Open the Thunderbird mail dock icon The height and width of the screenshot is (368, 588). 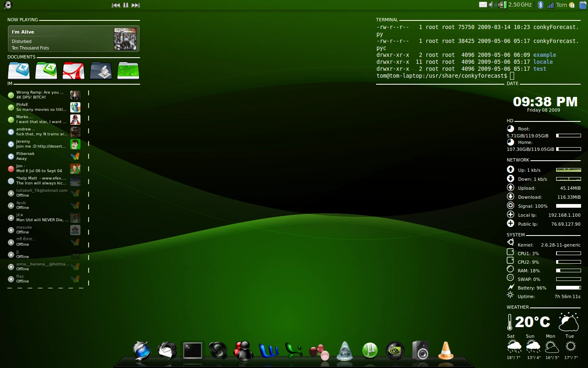point(167,351)
